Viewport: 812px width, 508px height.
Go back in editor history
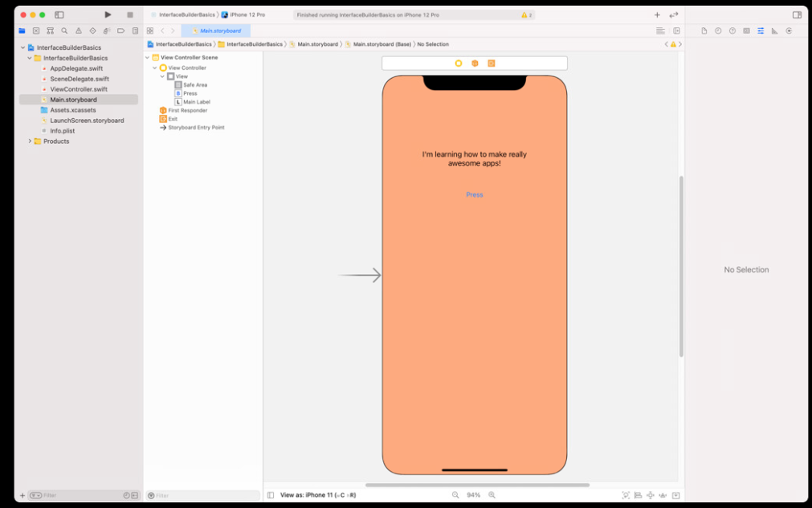[162, 31]
